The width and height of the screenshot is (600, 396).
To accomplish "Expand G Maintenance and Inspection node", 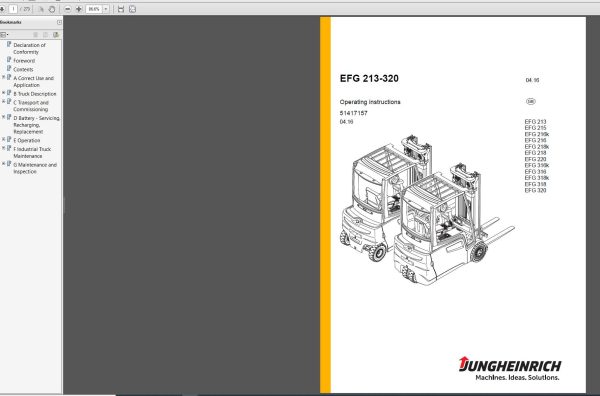I will click(x=3, y=164).
